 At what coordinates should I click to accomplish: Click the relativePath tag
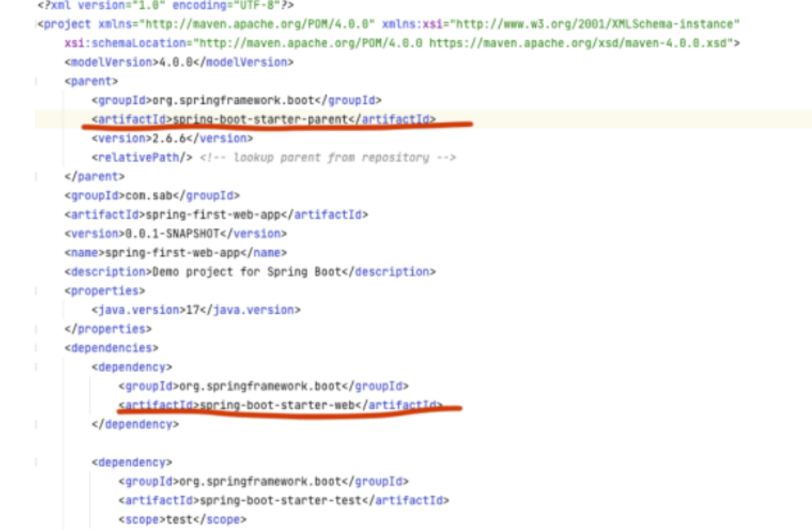tap(142, 158)
